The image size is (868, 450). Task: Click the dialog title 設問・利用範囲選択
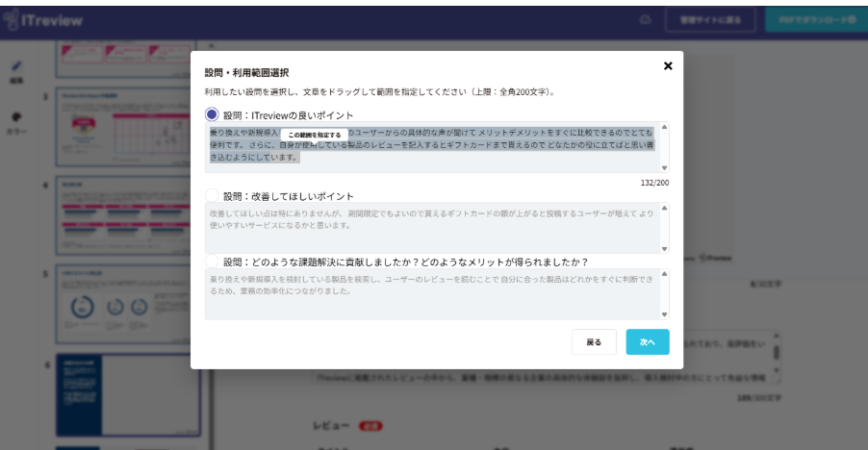tap(247, 73)
